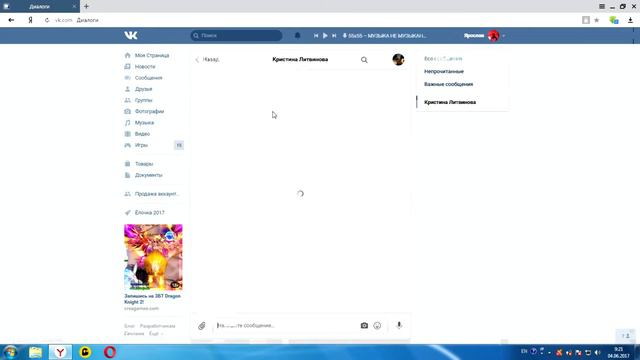Click the header profile avatar
The image size is (640, 360).
493,36
